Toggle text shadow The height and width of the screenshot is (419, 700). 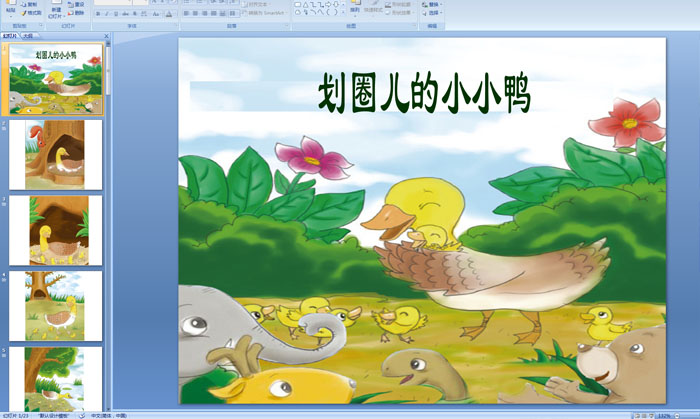tap(135, 14)
